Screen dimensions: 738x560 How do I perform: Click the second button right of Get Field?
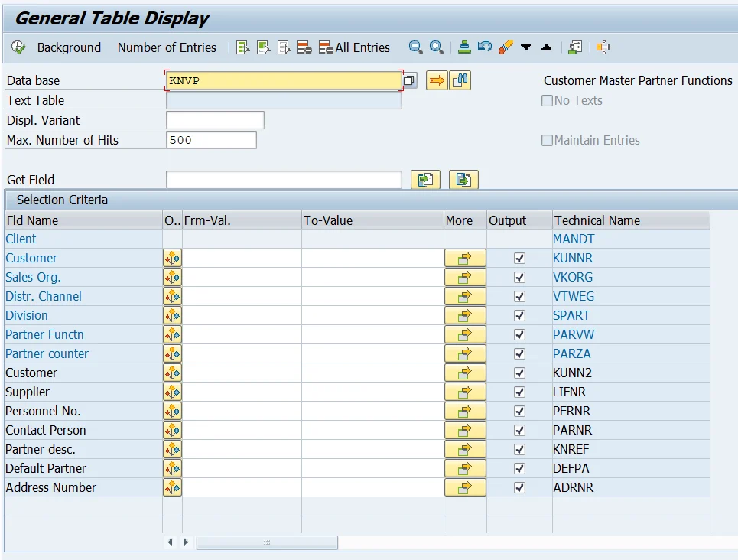463,180
